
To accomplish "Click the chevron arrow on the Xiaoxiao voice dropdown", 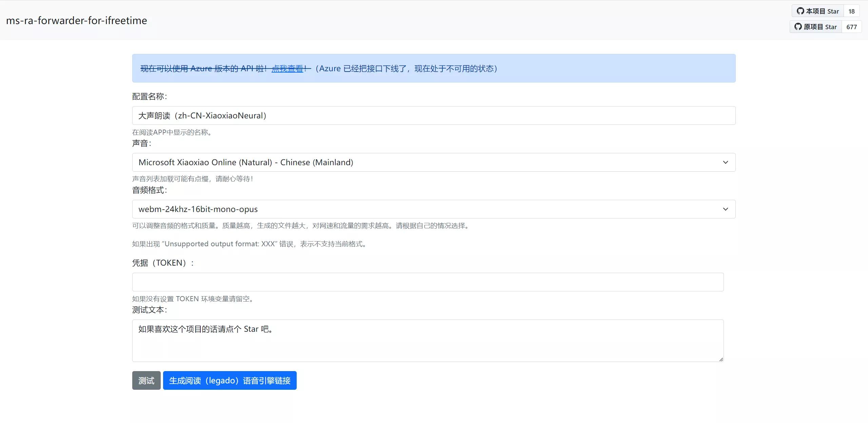I will (725, 162).
